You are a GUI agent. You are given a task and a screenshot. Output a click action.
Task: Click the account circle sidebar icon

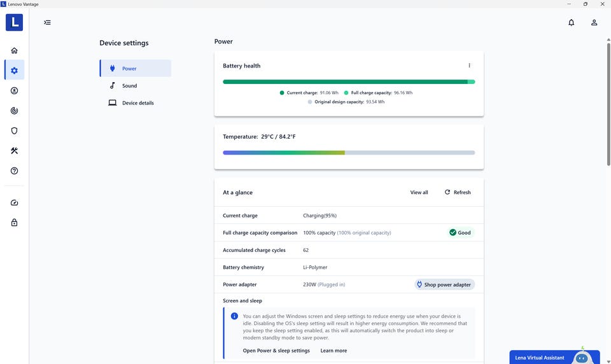(14, 91)
